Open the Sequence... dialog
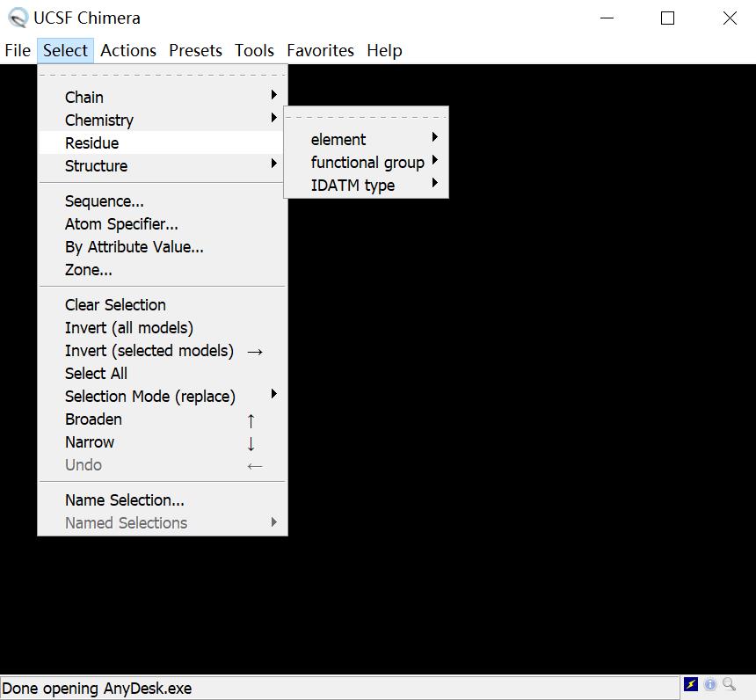 coord(163,201)
